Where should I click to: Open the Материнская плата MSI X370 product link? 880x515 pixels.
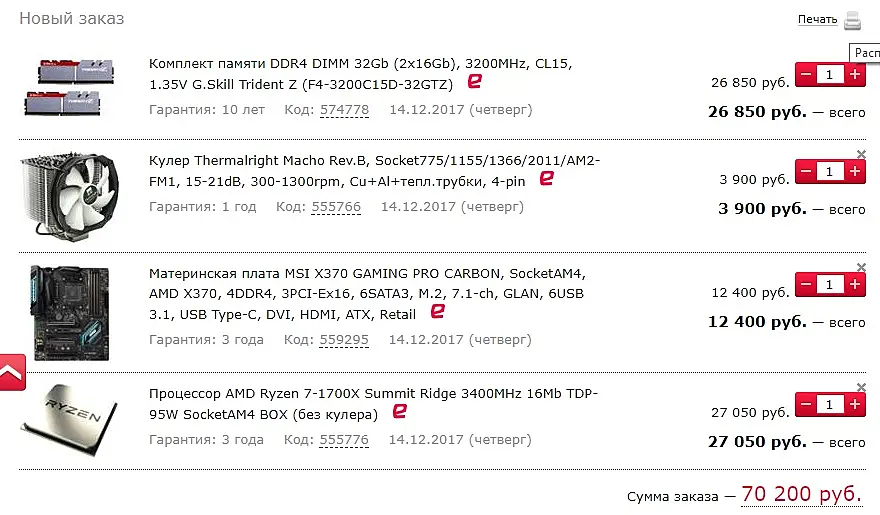[x=367, y=294]
